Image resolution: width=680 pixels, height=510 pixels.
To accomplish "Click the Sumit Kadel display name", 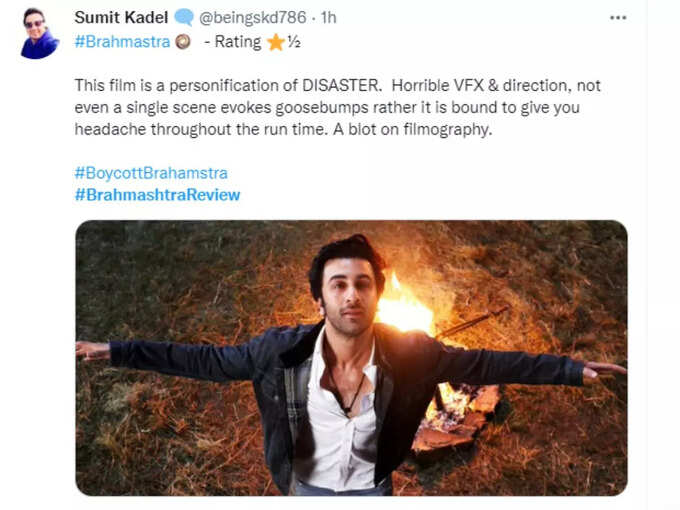I will (121, 17).
